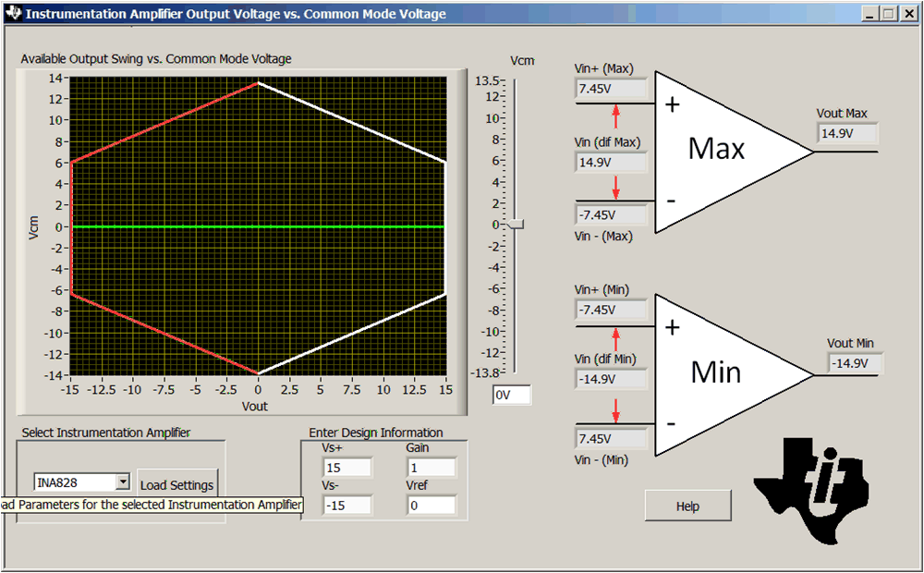Select the Vin+ (Max) value box
Screen dimensions: 924x573
(x=610, y=89)
